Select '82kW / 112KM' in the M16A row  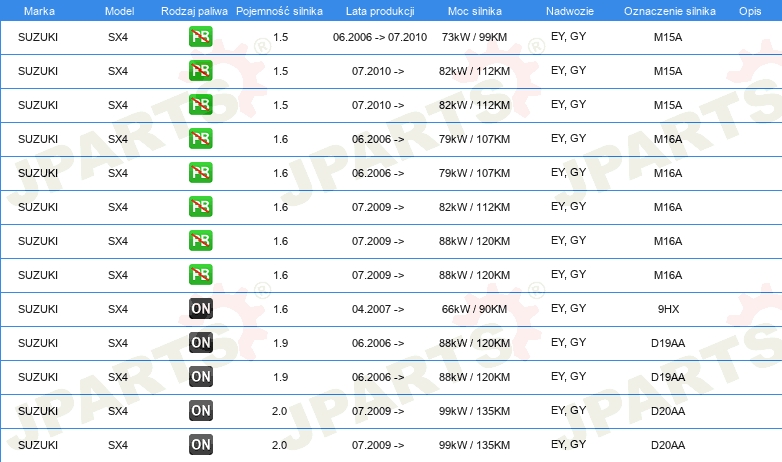coord(474,207)
